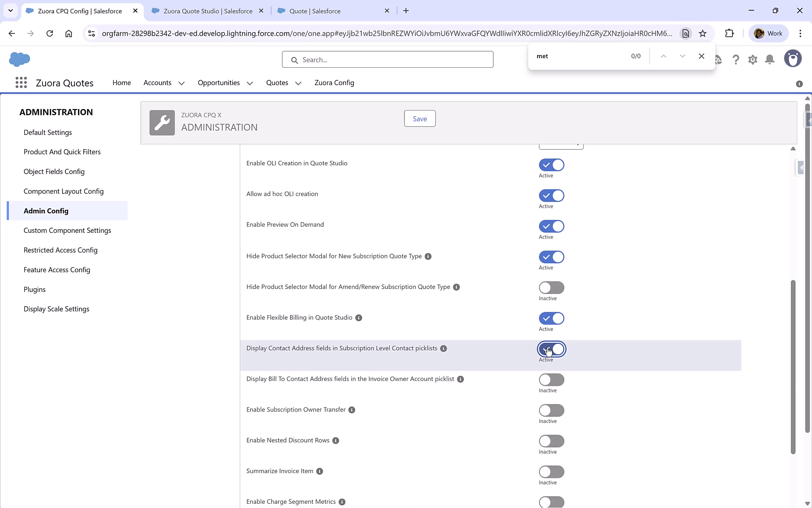Click the Salesforce cloud logo
Viewport: 812px width, 508px height.
tap(19, 59)
